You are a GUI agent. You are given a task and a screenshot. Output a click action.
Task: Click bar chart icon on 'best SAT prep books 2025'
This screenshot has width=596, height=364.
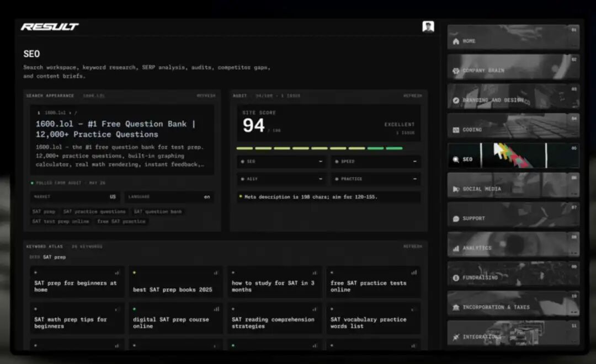(216, 272)
